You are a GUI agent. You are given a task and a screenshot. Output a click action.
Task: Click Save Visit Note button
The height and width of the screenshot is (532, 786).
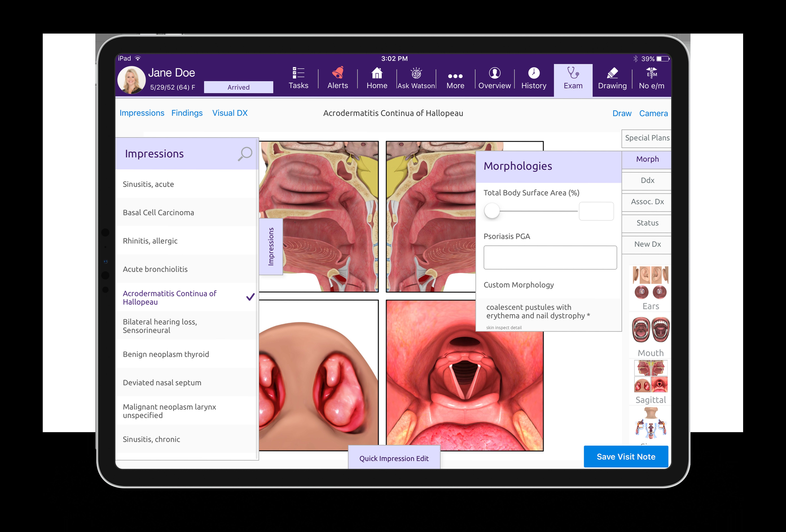point(626,457)
